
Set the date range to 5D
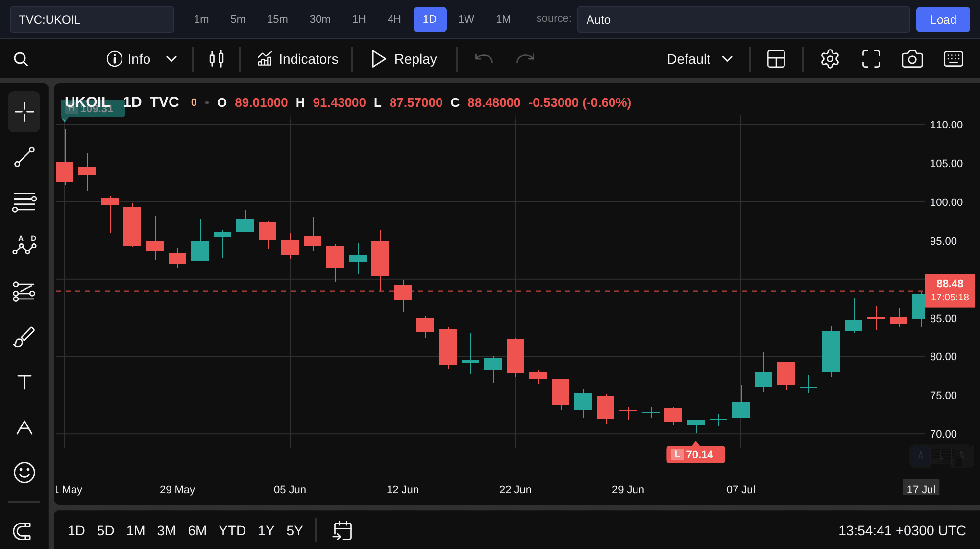click(x=105, y=531)
